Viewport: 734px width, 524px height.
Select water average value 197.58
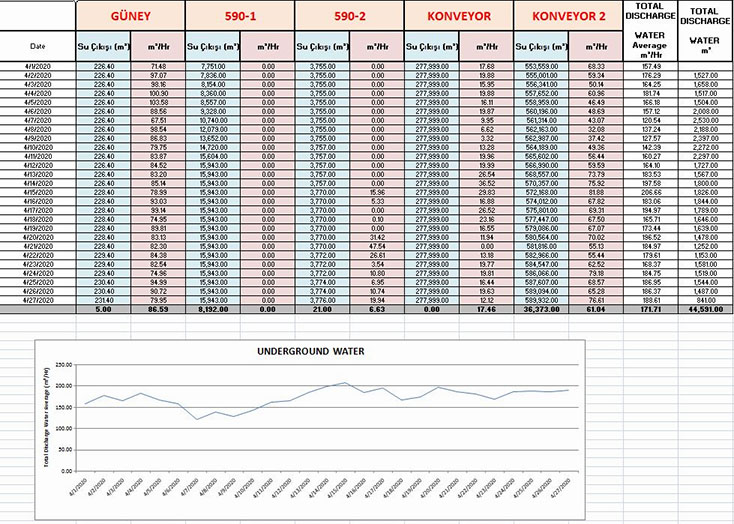650,183
